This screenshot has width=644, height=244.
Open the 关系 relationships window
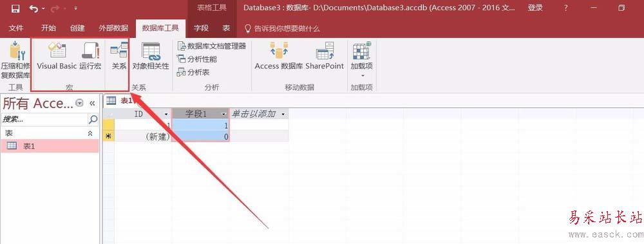pos(119,56)
